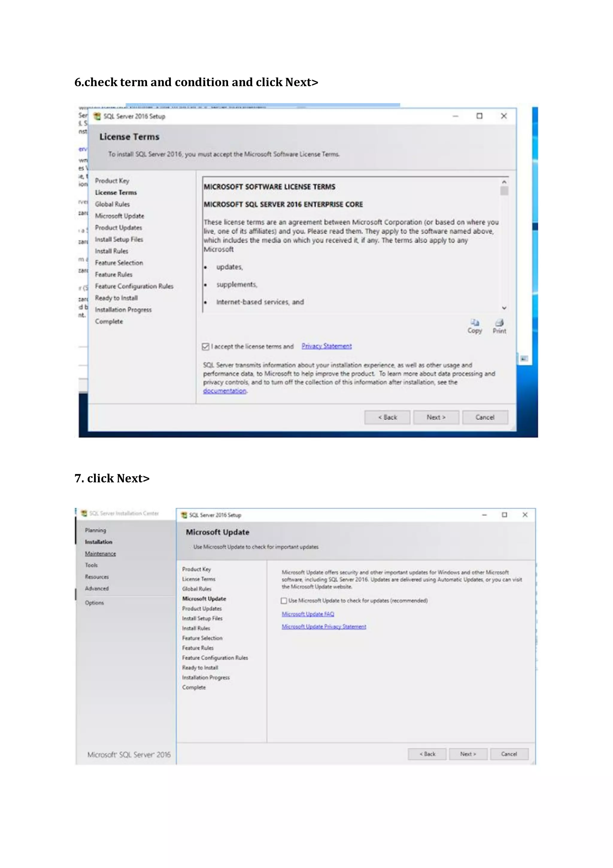This screenshot has height=868, width=613.
Task: Click Install Rules step in Microsoft Update window
Action: coord(196,628)
